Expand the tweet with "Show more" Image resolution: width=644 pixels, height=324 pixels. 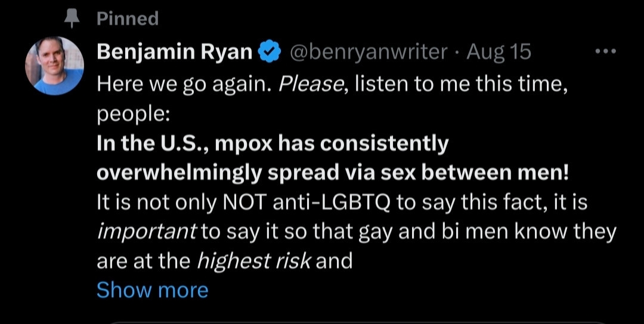point(152,290)
